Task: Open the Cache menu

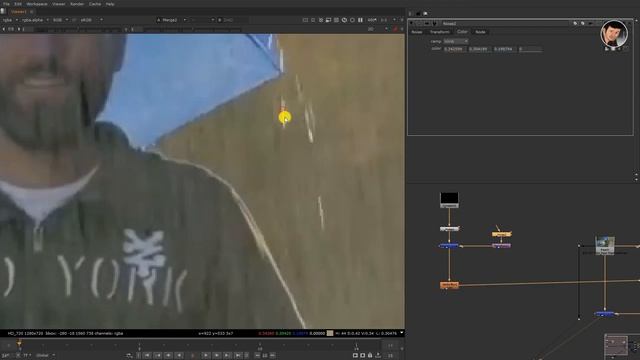Action: pos(95,4)
